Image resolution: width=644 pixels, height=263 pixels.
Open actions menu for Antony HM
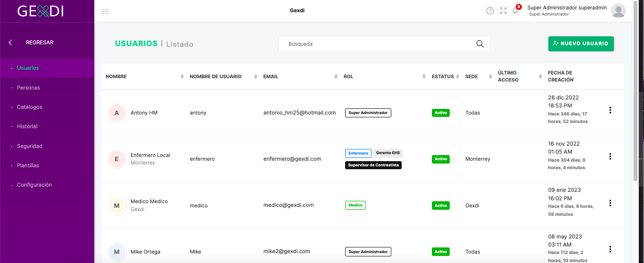610,110
